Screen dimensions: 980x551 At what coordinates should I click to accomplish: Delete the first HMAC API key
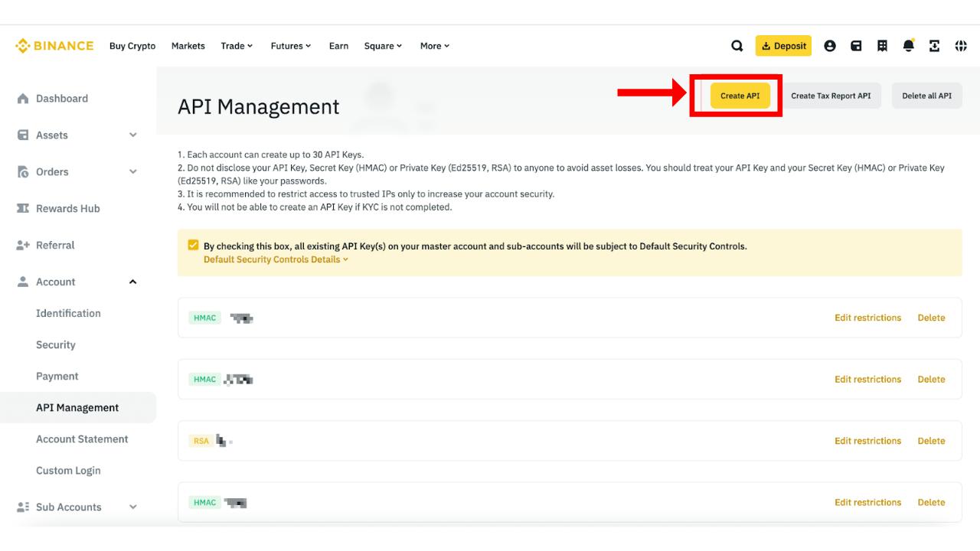pos(932,318)
